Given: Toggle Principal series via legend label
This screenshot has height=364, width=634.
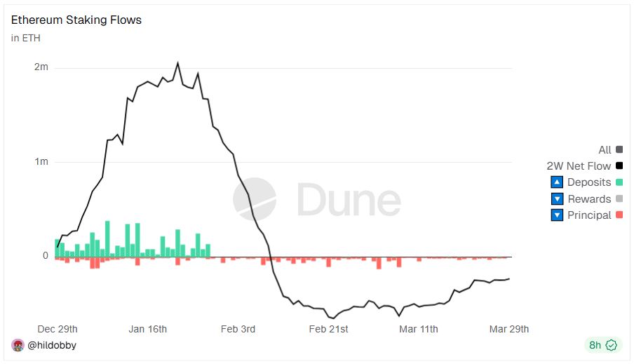Looking at the screenshot, I should coord(589,215).
